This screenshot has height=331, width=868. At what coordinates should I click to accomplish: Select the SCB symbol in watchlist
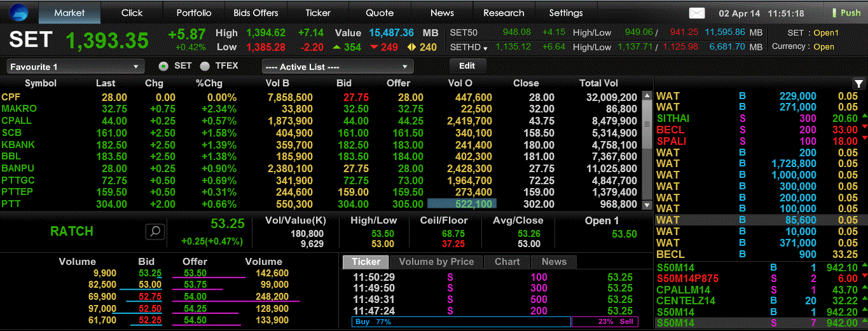coord(11,133)
